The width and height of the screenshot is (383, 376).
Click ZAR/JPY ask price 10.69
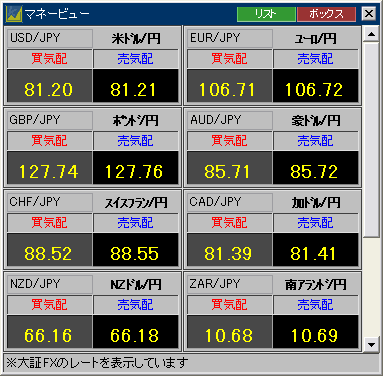[x=315, y=332]
